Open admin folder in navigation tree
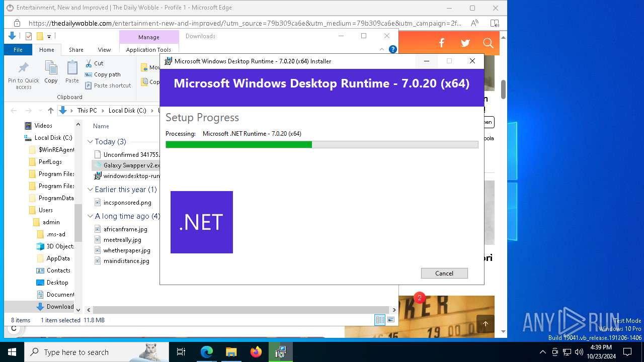The image size is (644, 362). pos(46,222)
